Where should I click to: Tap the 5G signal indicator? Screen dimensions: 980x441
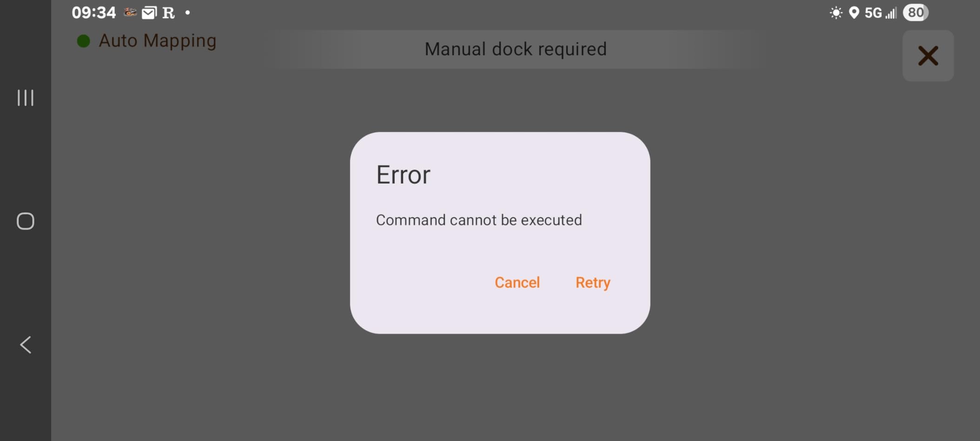(880, 13)
